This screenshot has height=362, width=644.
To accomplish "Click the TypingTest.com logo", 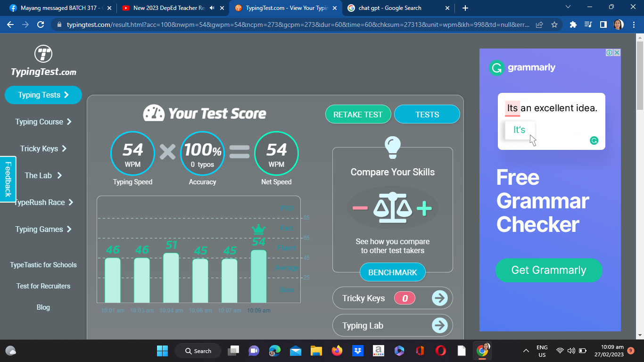I will pos(43,61).
